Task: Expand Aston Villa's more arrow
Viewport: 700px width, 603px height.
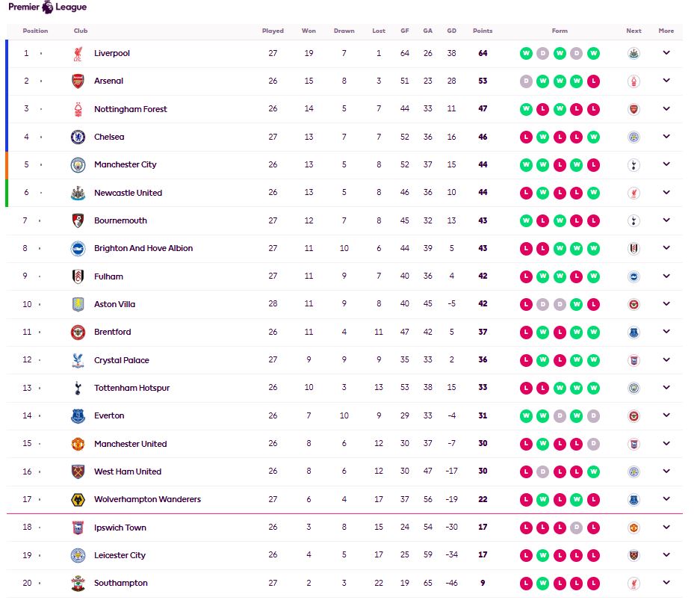Action: pyautogui.click(x=666, y=304)
